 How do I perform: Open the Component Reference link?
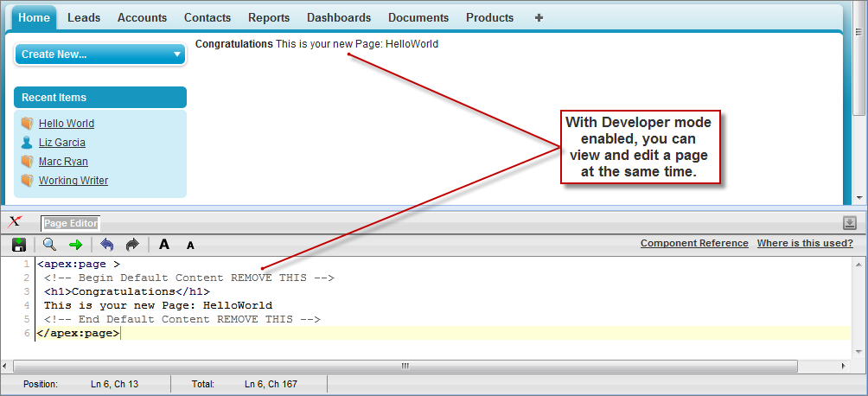tap(694, 243)
